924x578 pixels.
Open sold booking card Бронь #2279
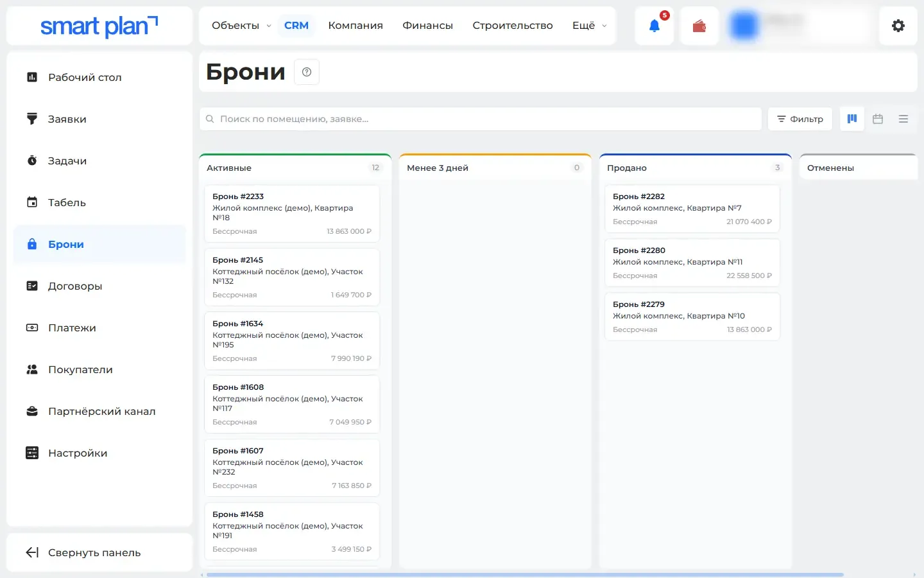pyautogui.click(x=692, y=317)
